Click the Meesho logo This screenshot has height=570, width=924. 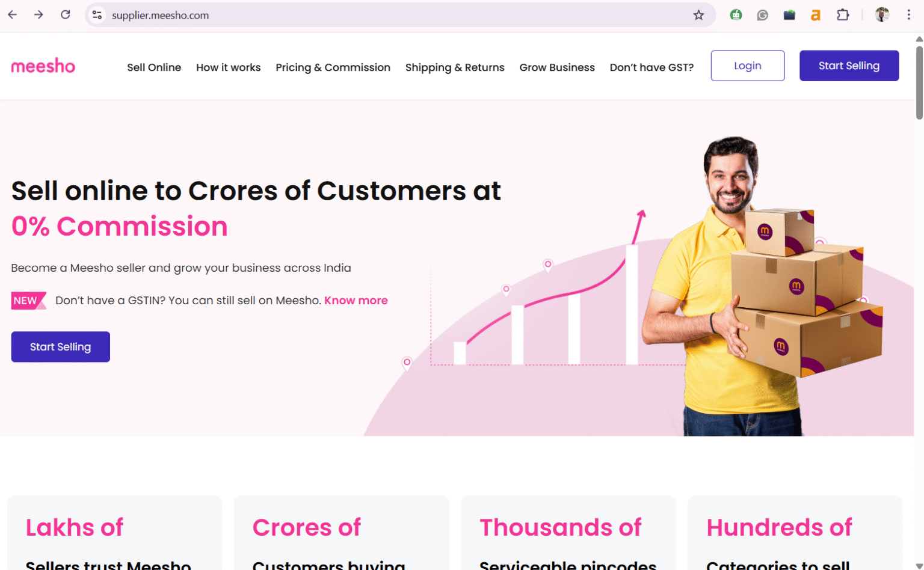click(x=43, y=66)
